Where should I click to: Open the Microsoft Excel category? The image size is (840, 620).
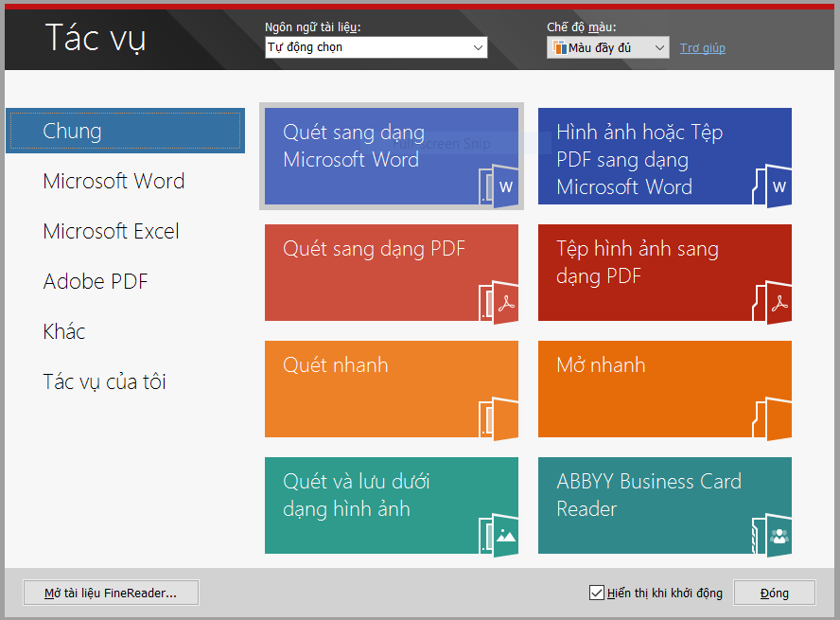pyautogui.click(x=111, y=232)
